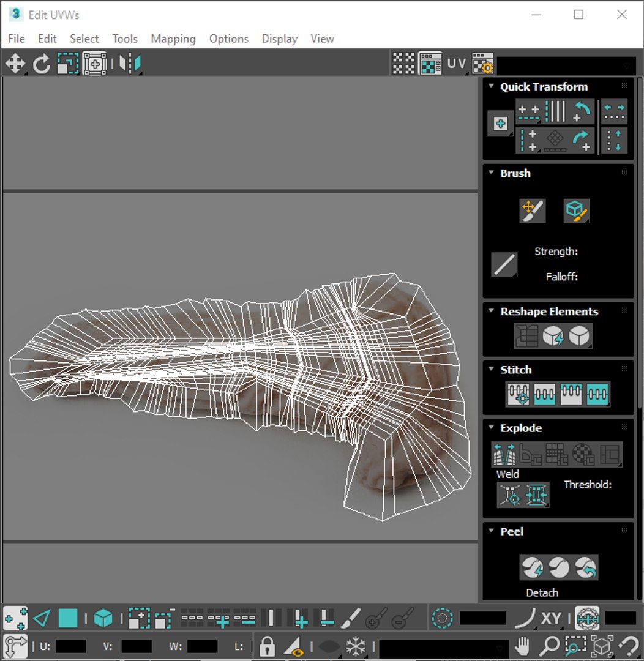
Task: Select the Rotate Selected Subobject tool
Action: coord(42,64)
